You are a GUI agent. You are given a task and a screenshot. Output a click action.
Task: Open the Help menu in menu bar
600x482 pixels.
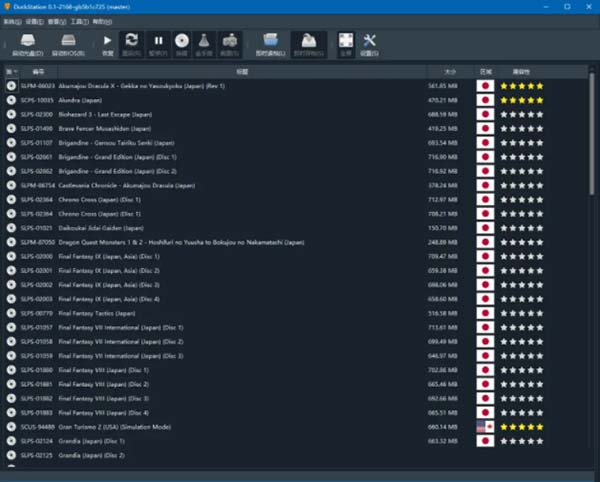point(99,20)
